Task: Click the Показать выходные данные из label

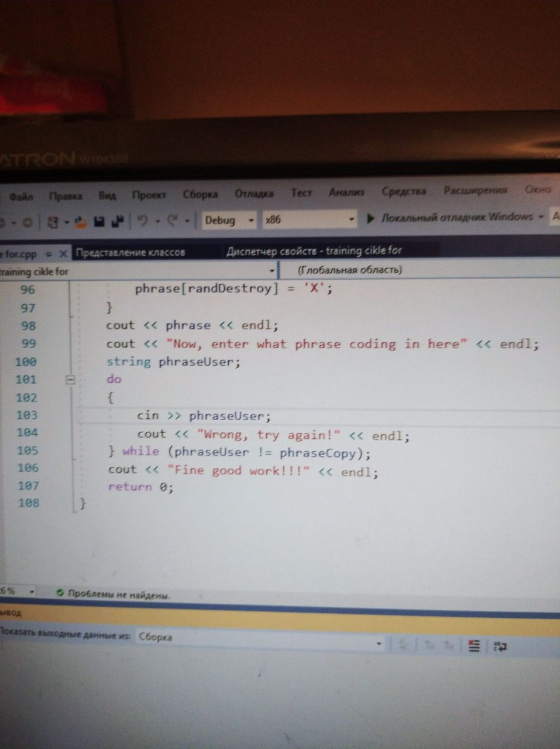Action: [x=64, y=634]
